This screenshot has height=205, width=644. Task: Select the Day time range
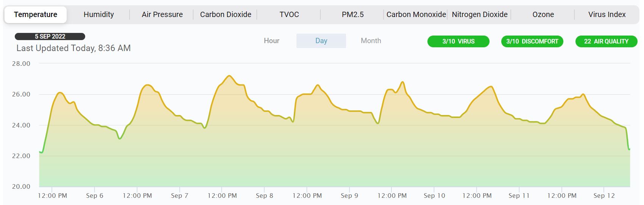[321, 41]
